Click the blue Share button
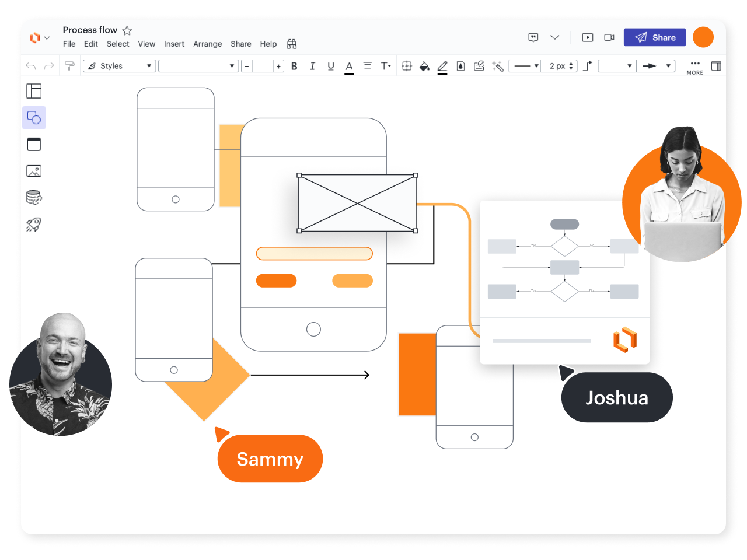The height and width of the screenshot is (560, 747). [654, 37]
